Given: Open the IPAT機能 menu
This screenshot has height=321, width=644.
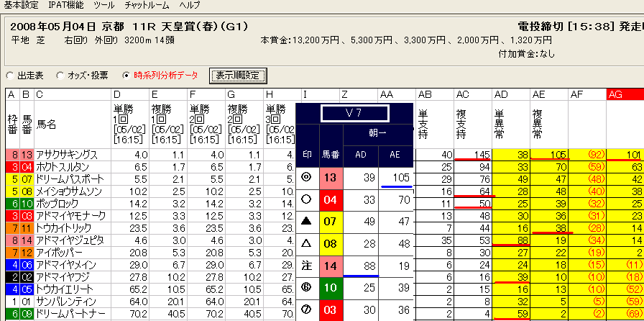Looking at the screenshot, I should (65, 5).
